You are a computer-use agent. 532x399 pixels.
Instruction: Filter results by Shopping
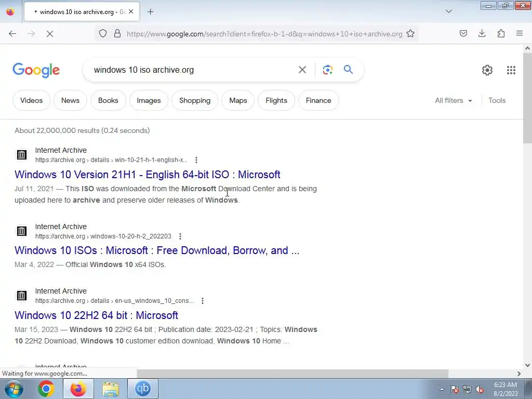[195, 100]
